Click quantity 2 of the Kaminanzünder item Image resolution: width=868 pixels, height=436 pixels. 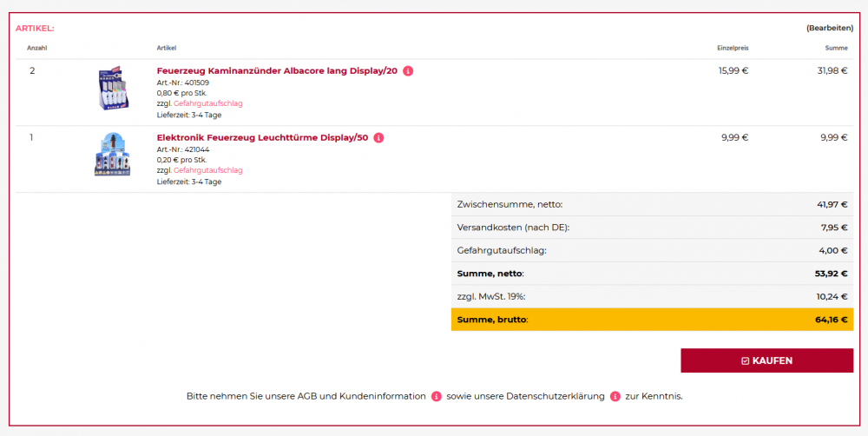pos(32,71)
